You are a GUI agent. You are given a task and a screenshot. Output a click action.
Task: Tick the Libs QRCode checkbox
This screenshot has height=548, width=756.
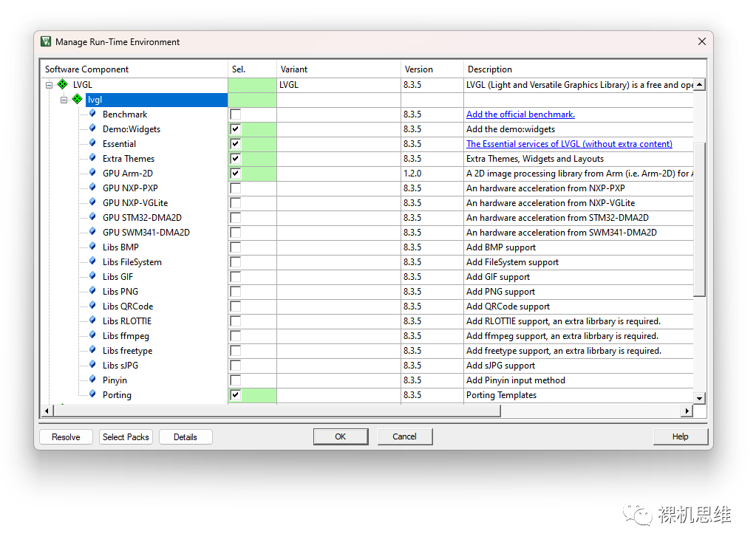click(235, 306)
